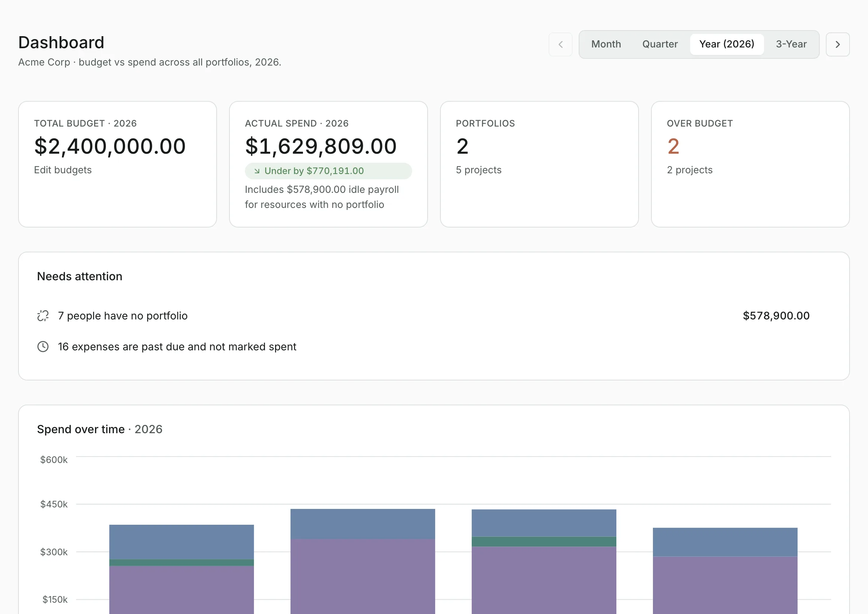This screenshot has height=614, width=868.
Task: Click the Needs attention heading
Action: coord(80,276)
